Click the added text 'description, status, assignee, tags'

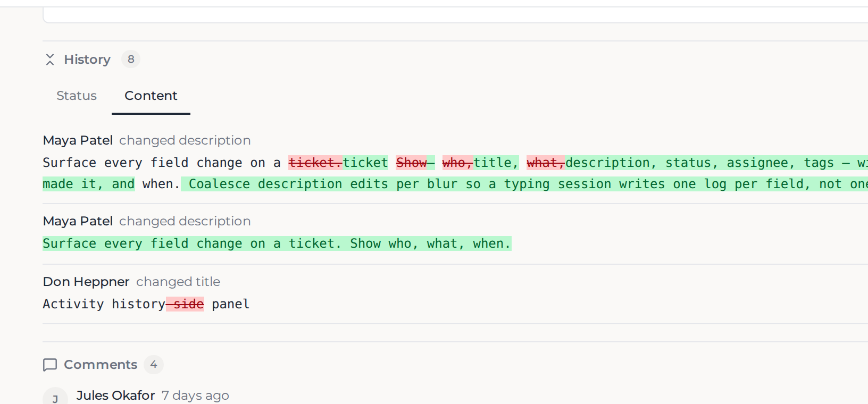pos(700,163)
